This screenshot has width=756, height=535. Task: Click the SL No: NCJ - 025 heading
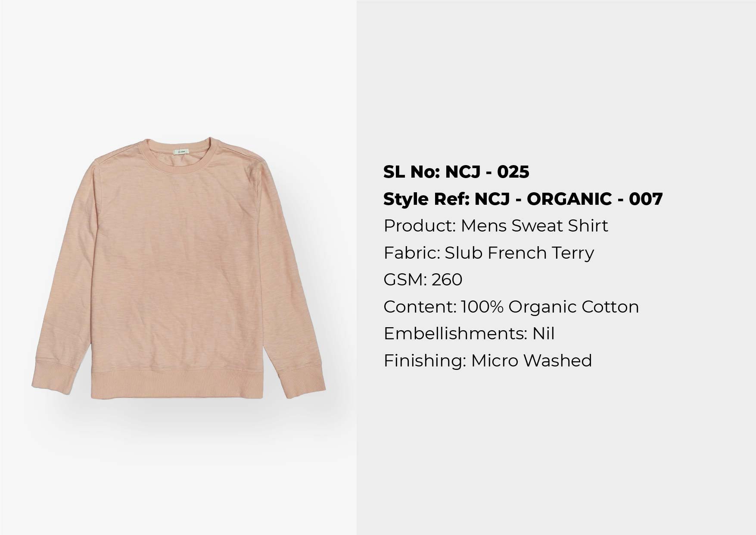(x=456, y=172)
